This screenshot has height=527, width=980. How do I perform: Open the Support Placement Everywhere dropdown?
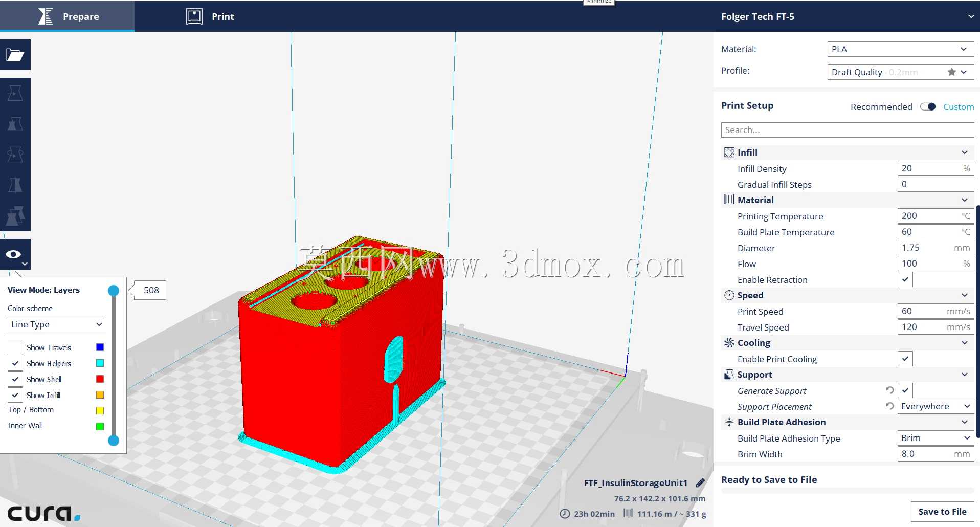[x=936, y=406]
